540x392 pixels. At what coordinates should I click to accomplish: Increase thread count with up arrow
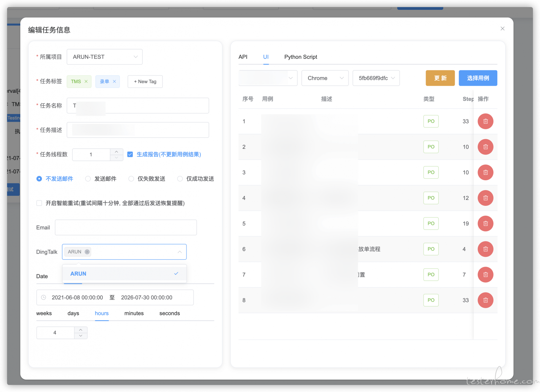point(116,152)
